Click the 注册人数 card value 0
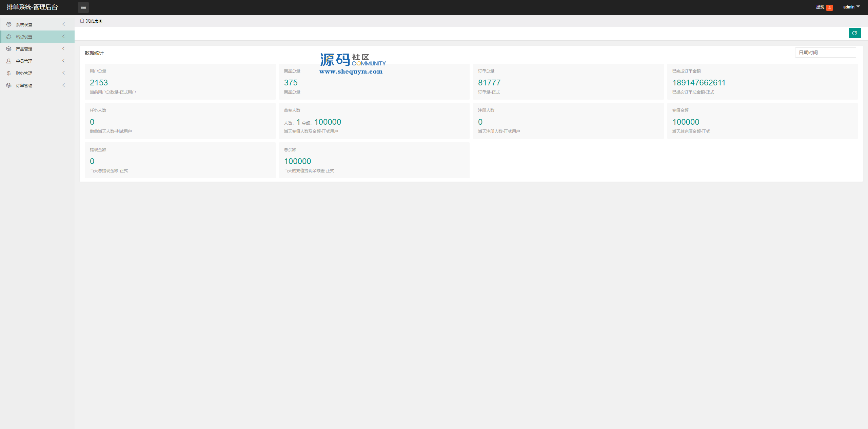 point(480,122)
